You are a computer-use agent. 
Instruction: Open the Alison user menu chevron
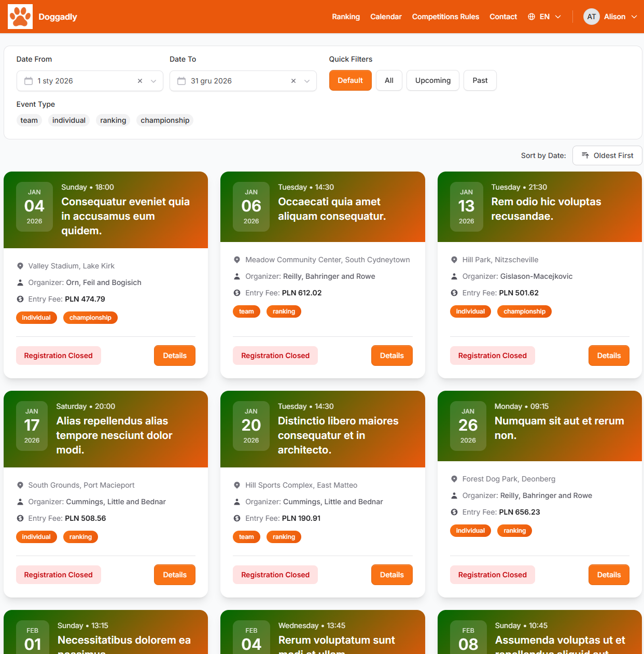coord(634,17)
